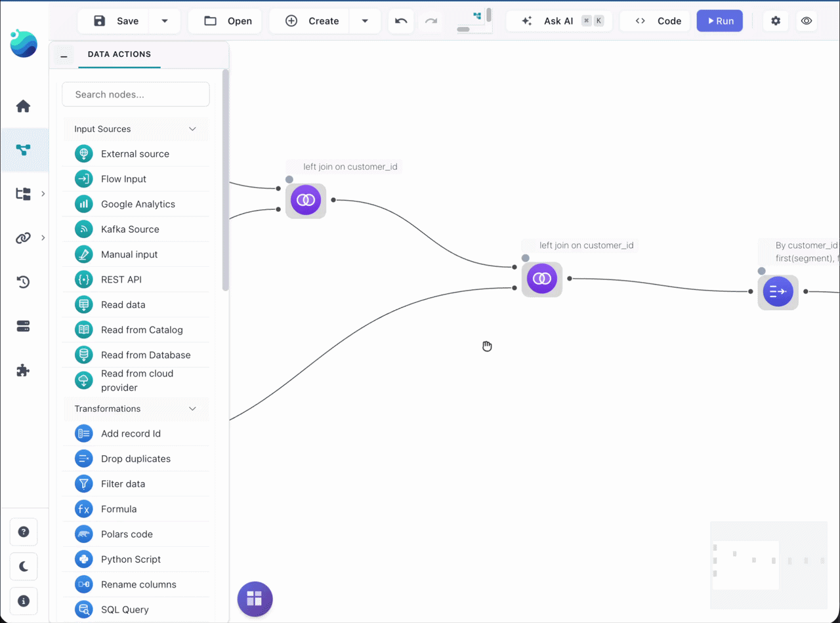This screenshot has height=623, width=840.
Task: Select the group by customer_id node
Action: pyautogui.click(x=778, y=292)
